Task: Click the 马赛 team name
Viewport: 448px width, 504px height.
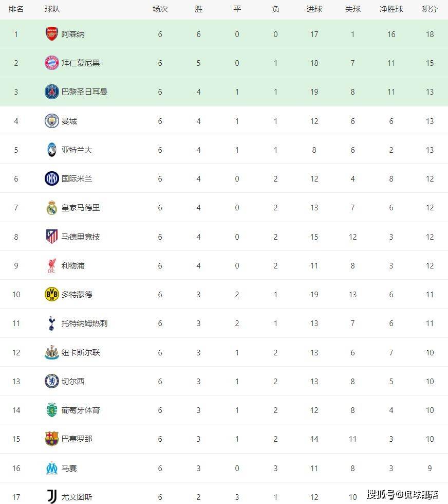Action: coord(69,469)
